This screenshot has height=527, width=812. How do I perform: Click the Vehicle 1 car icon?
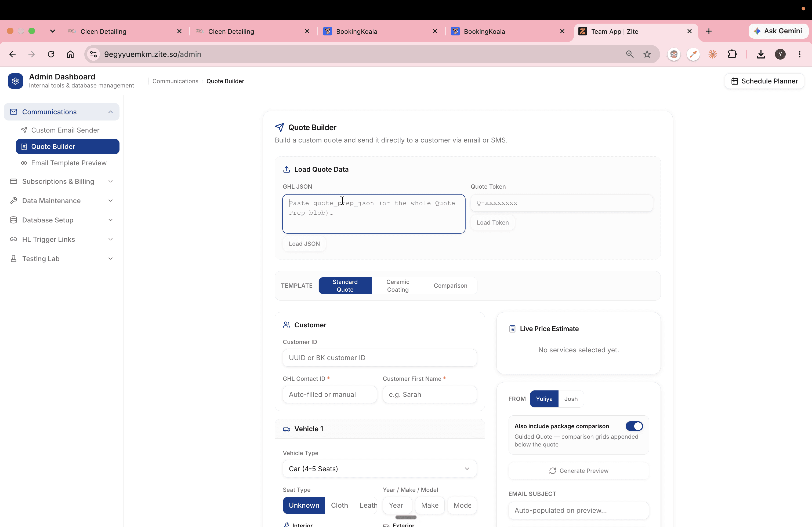click(287, 429)
